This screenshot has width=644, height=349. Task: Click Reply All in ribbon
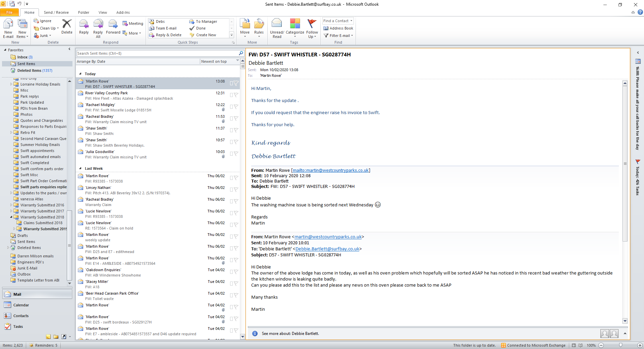[x=98, y=29]
